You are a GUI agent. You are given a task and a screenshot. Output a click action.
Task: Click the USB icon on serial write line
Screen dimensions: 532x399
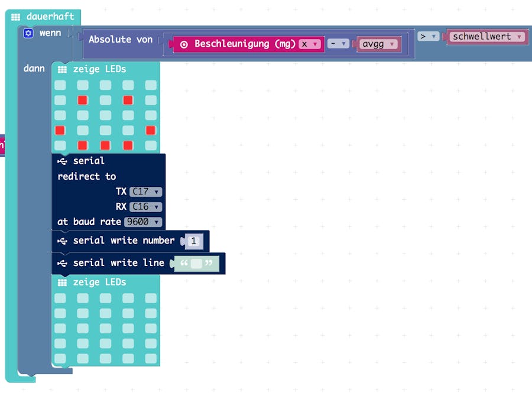point(63,263)
